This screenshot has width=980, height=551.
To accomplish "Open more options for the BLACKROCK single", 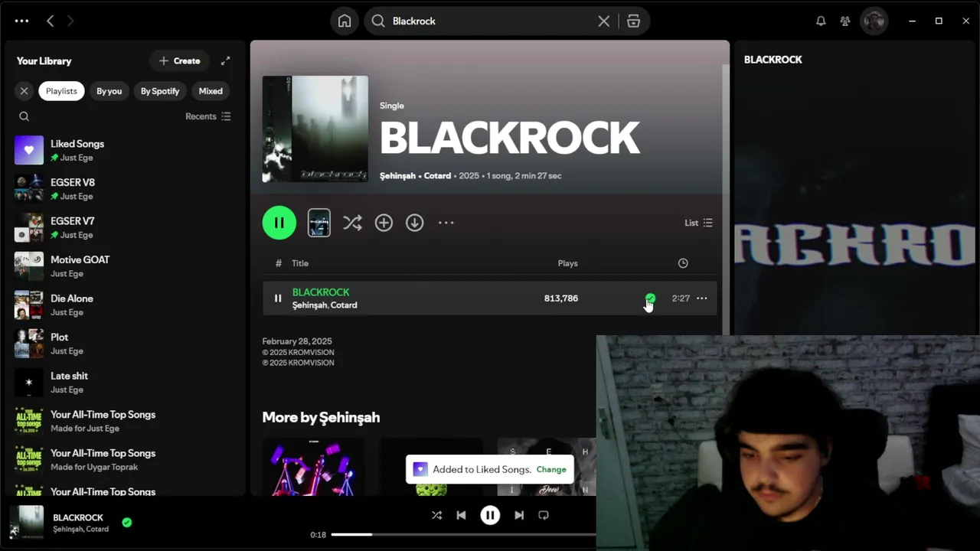I will [x=446, y=223].
